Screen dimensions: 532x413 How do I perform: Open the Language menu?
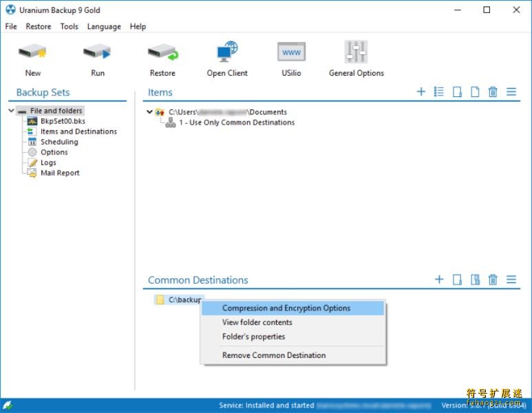[104, 26]
